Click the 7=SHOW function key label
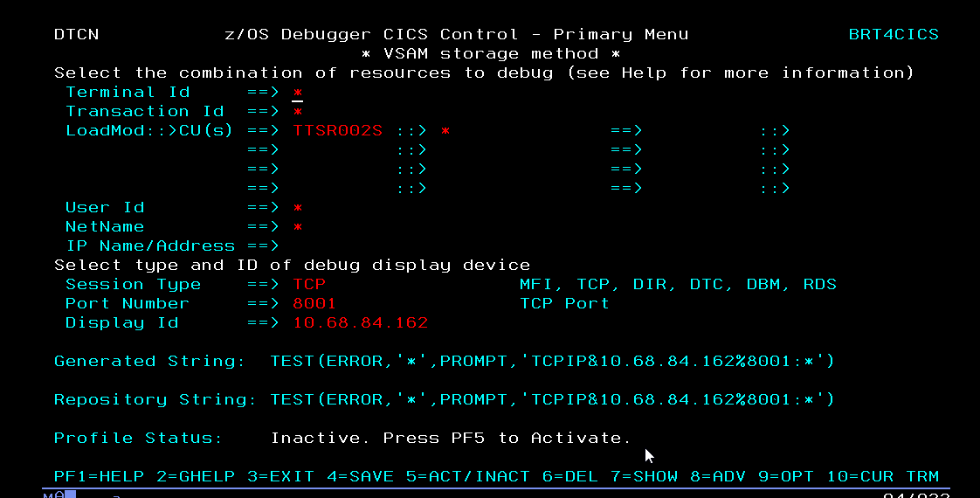 click(x=645, y=477)
